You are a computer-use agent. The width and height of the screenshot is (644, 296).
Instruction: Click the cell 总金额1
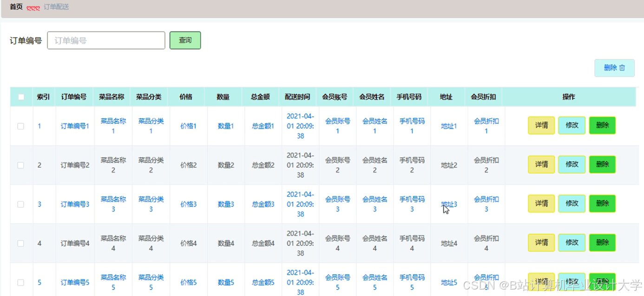point(263,126)
